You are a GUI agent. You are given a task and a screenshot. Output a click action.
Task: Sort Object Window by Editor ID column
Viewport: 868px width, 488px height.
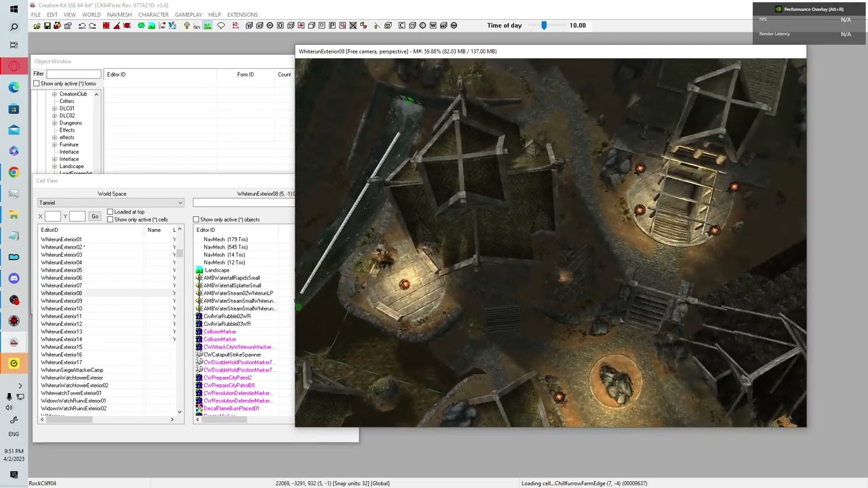[x=160, y=75]
